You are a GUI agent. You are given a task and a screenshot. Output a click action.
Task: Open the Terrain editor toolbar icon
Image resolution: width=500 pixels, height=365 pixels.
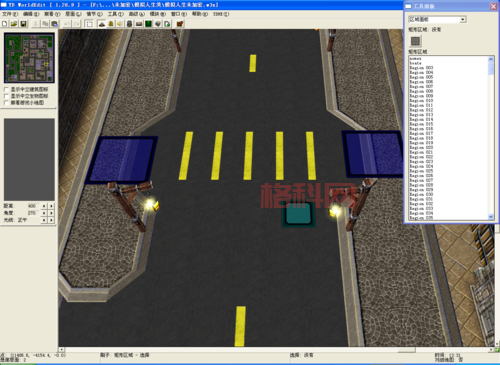[102, 24]
